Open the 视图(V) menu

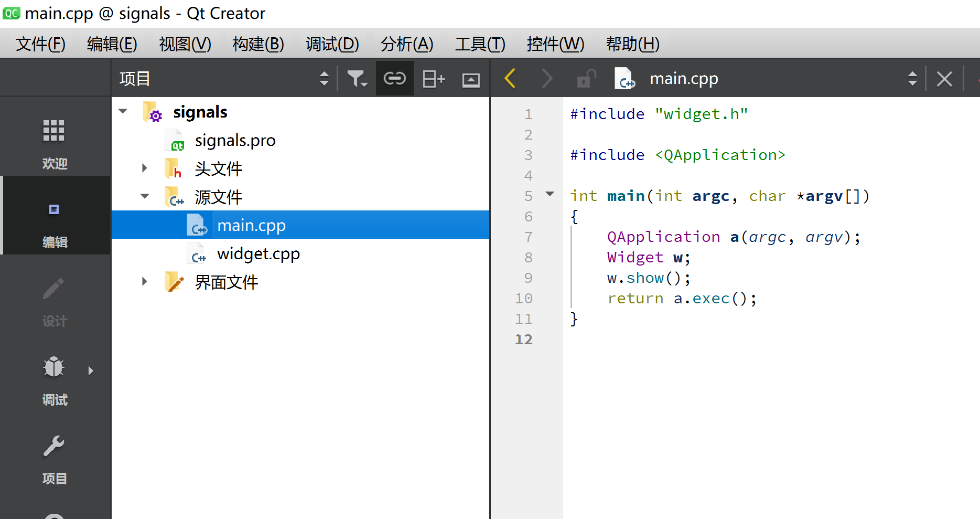(x=185, y=44)
